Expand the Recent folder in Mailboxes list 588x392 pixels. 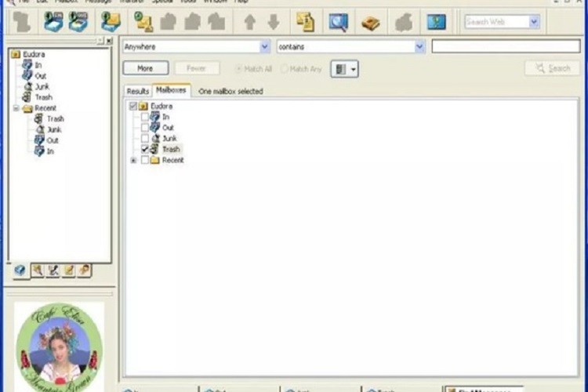click(x=133, y=160)
